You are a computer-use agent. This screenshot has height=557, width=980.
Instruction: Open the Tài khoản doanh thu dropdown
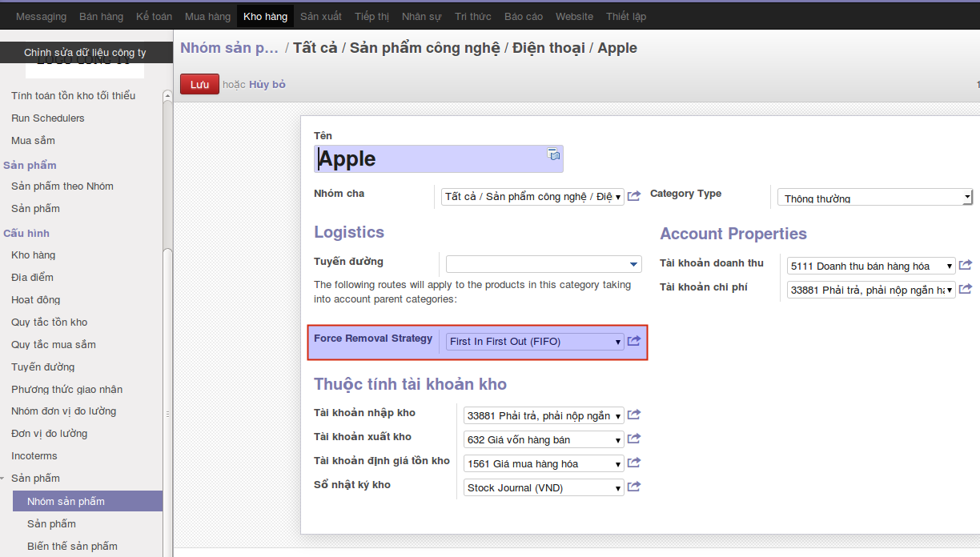871,266
